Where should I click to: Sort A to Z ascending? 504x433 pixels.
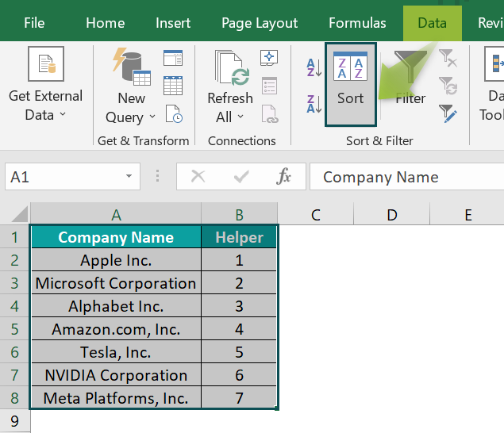click(314, 67)
